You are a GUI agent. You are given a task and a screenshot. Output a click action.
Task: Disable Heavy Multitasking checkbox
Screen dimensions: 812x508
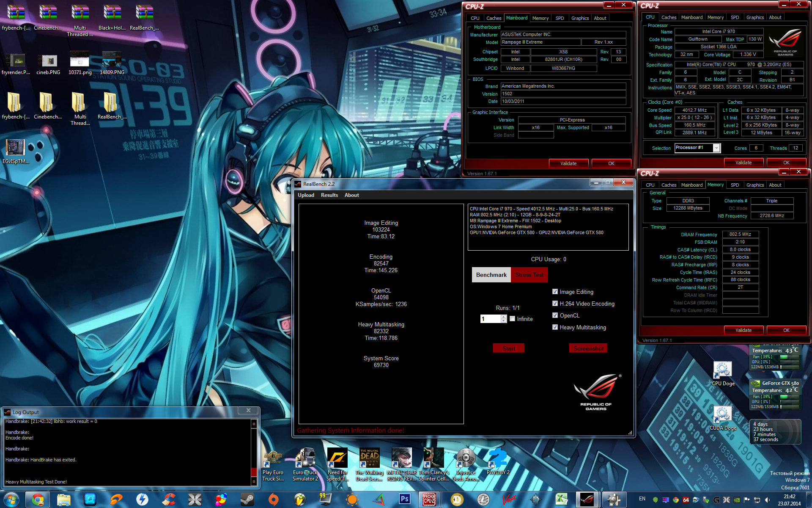click(x=555, y=327)
